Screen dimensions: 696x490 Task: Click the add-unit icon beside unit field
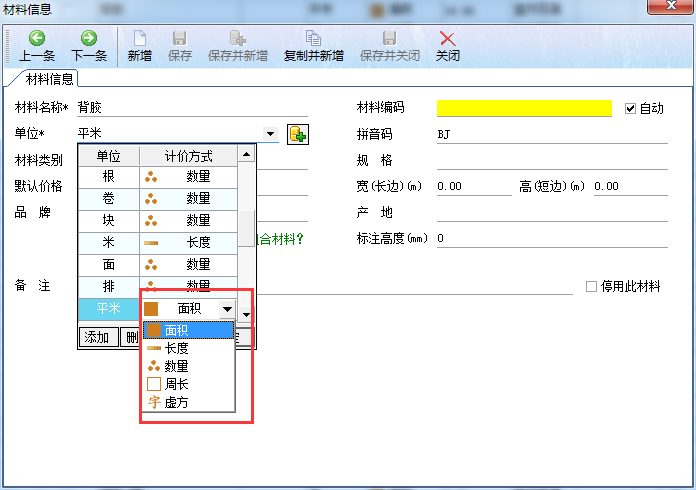tap(297, 134)
